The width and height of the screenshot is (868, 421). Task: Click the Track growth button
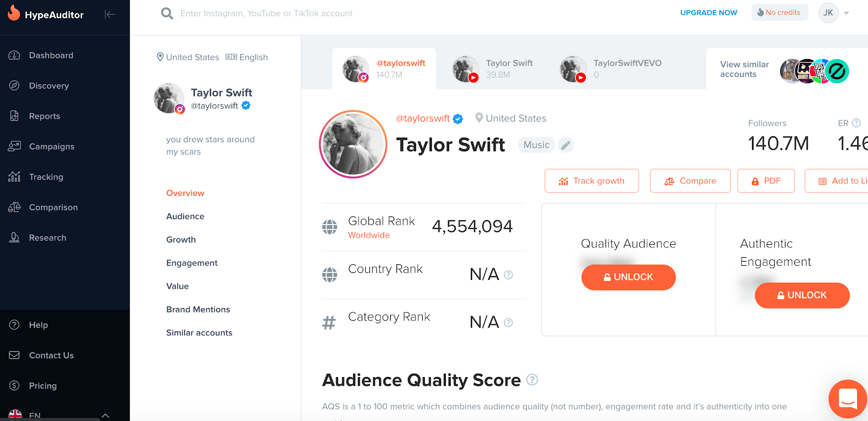591,181
